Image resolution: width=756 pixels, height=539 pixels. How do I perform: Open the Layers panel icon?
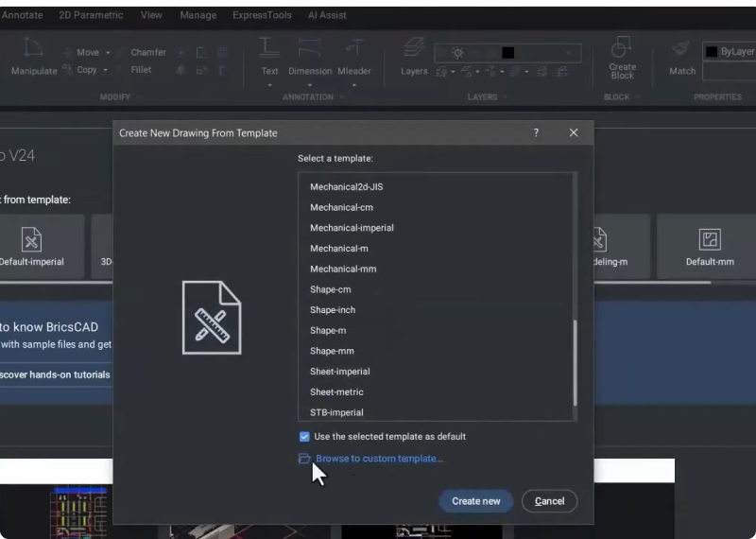click(x=414, y=48)
